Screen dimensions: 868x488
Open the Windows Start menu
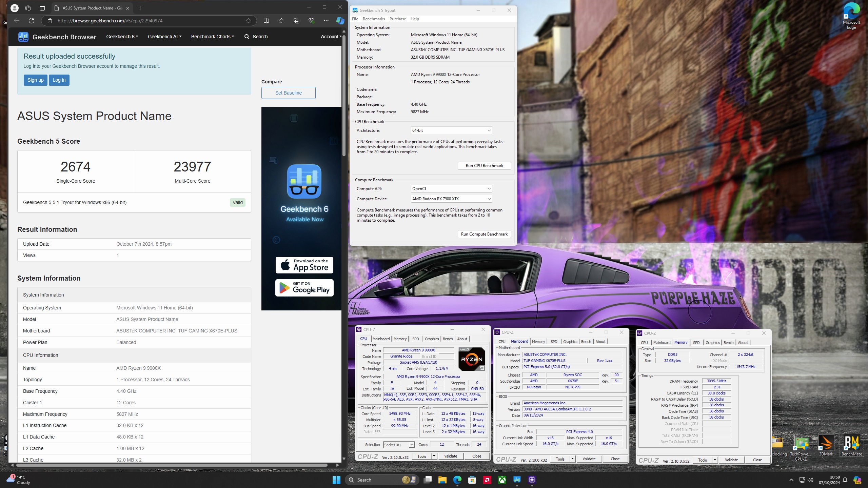(x=336, y=480)
